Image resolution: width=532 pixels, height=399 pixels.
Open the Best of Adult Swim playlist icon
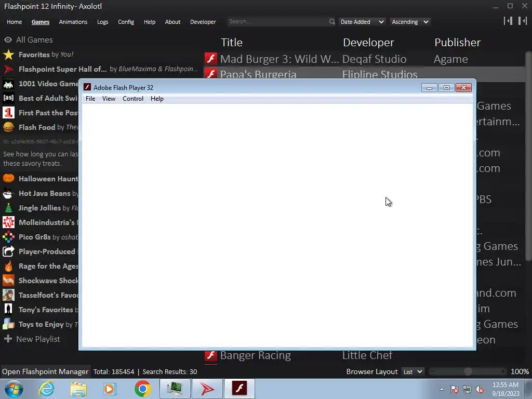[x=8, y=98]
